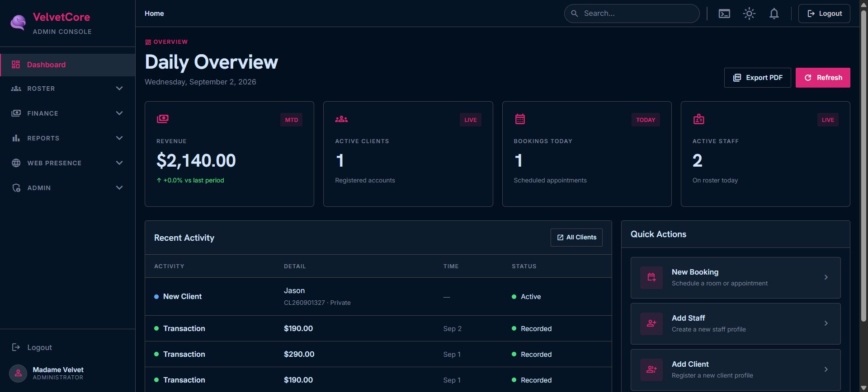This screenshot has height=392, width=868.
Task: Click the Add Client chevron arrow
Action: tap(826, 369)
